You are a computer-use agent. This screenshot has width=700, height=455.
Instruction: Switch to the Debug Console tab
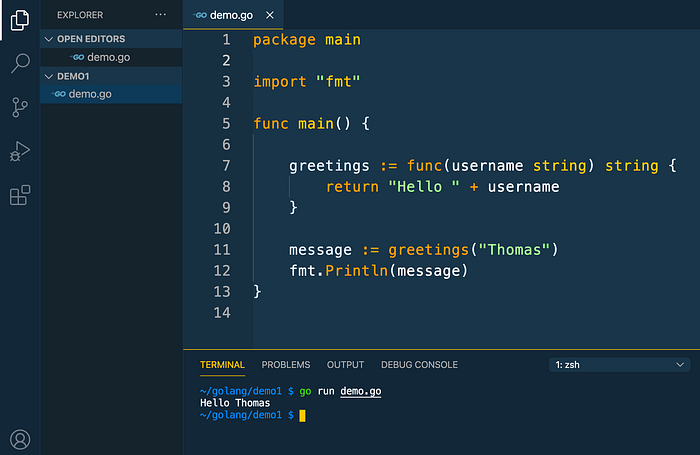(x=419, y=365)
